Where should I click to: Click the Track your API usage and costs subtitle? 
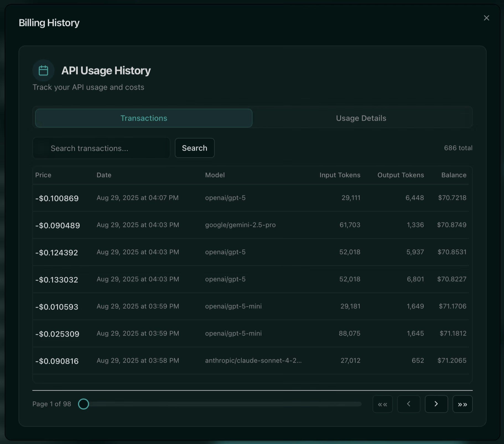[x=88, y=87]
